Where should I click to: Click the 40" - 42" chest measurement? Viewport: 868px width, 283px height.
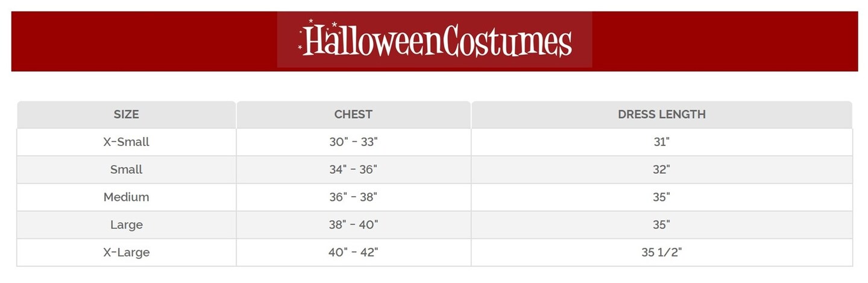353,252
